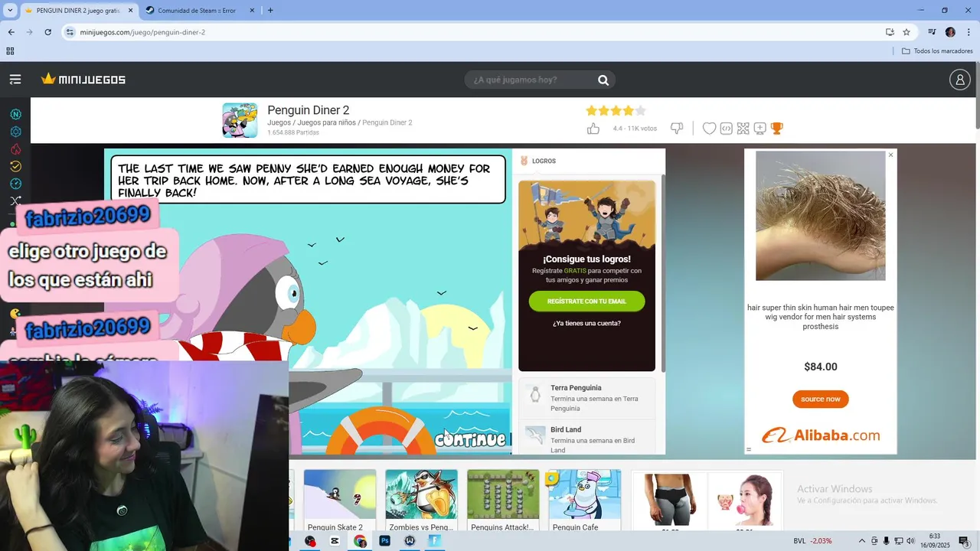Open the user profile icon

pos(959,80)
